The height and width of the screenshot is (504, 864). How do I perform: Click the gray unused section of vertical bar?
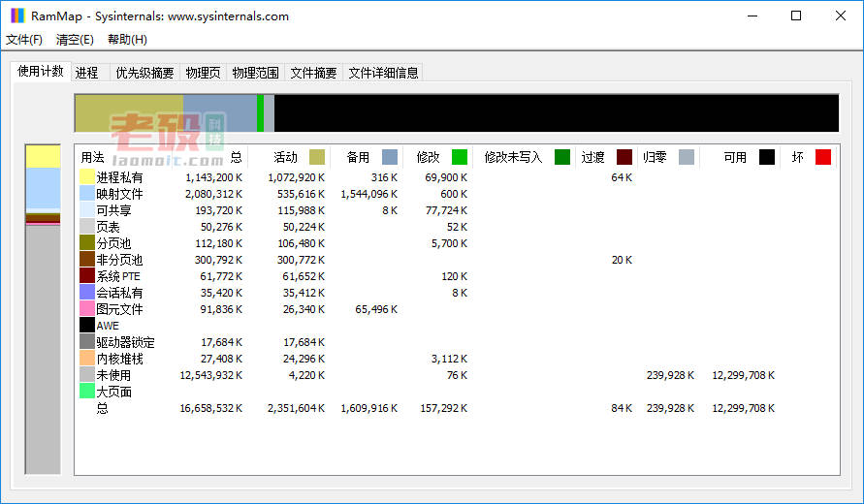coord(43,349)
